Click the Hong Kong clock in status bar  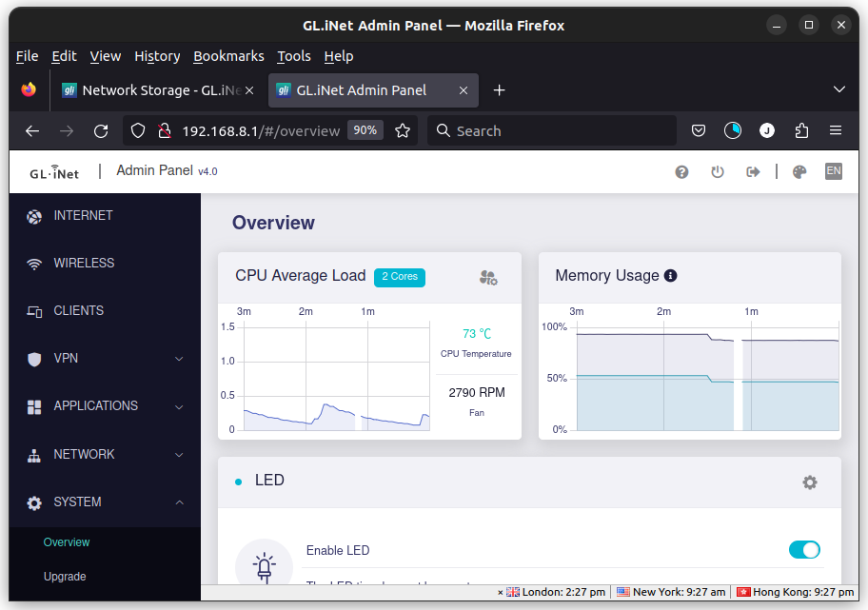click(x=795, y=592)
